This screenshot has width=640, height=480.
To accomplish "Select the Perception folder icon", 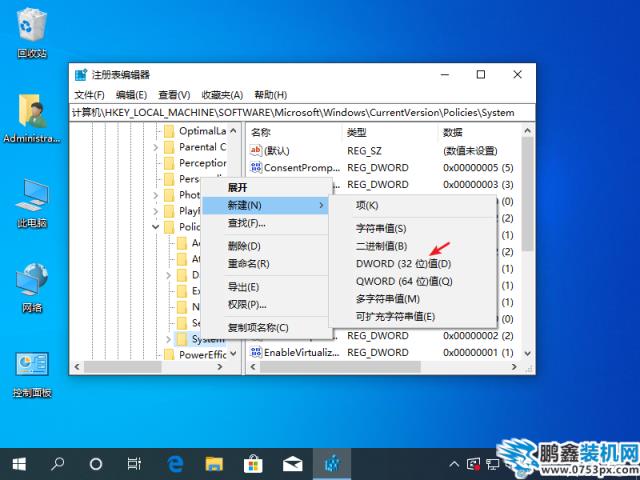I will tap(169, 163).
